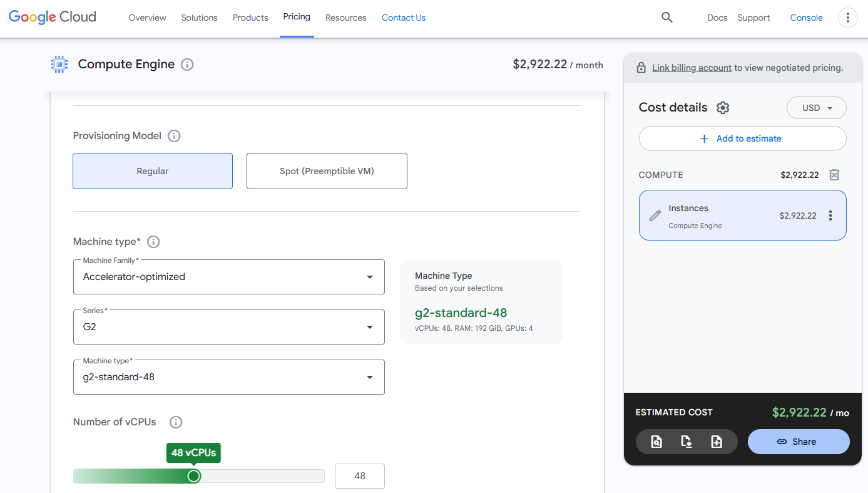Viewport: 868px width, 493px height.
Task: Download estimate file icon
Action: (x=687, y=442)
